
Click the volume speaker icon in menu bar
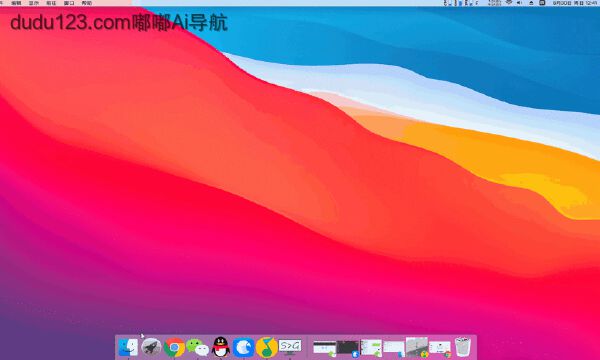(519, 3)
